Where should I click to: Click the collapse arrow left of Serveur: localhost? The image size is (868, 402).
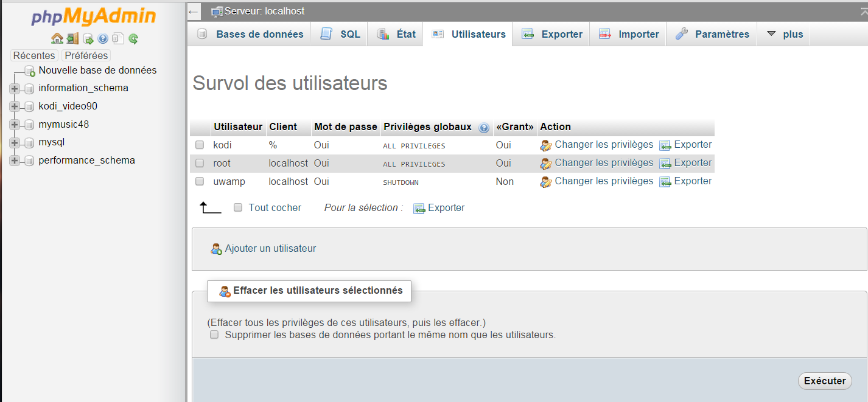click(x=194, y=12)
